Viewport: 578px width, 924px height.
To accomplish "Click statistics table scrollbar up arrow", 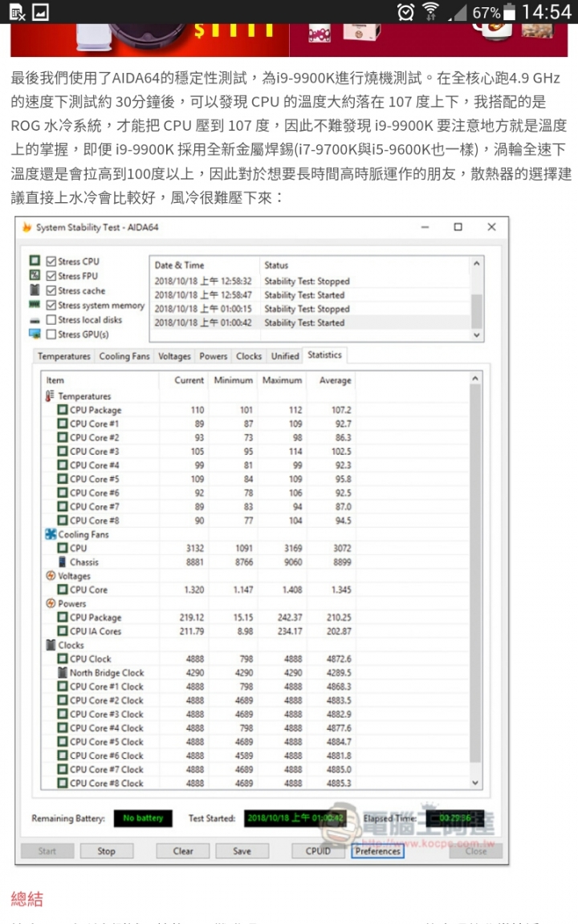I will pos(475,378).
